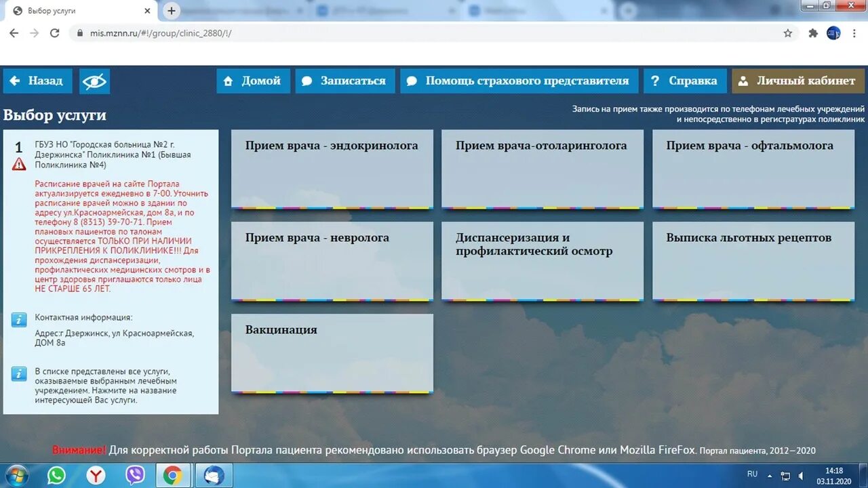This screenshot has height=488, width=868.
Task: Click the Выбор услуги page heading
Action: (x=55, y=115)
